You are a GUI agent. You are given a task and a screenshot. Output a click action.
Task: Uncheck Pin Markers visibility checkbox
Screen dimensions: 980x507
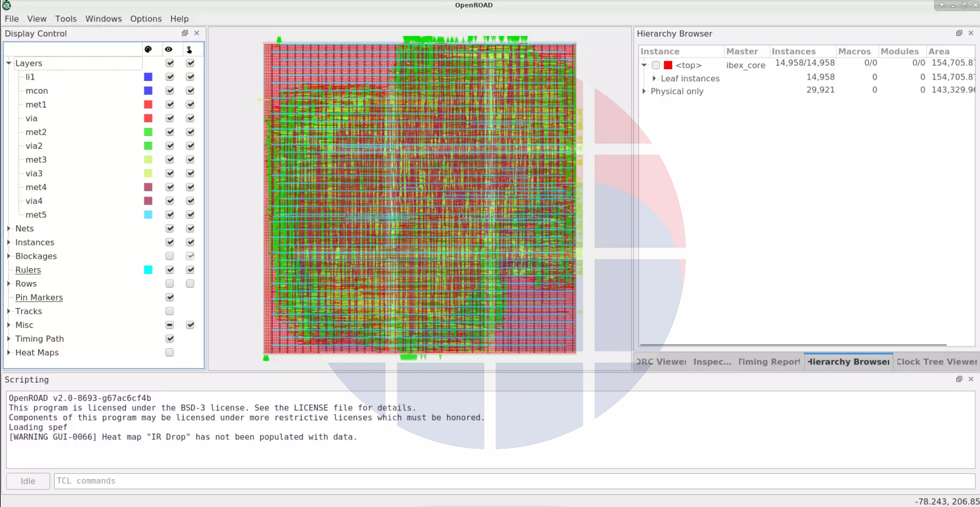pos(170,297)
